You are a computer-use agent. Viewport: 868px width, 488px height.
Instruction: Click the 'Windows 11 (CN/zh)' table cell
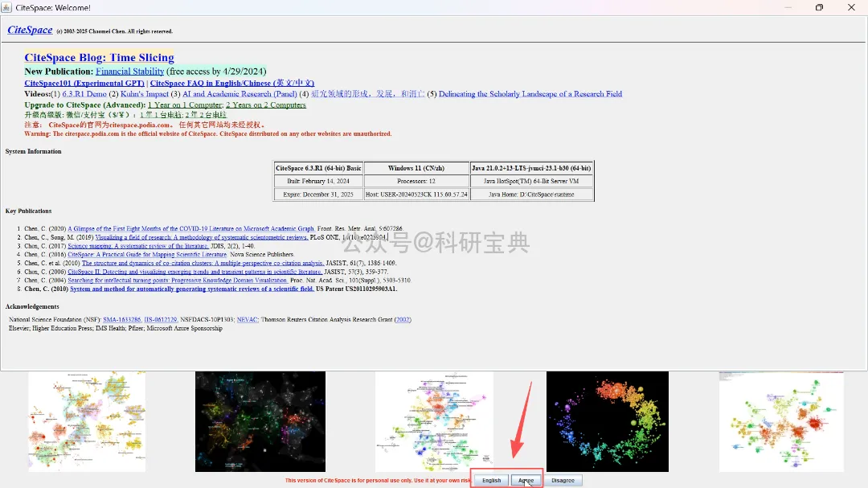pyautogui.click(x=416, y=168)
